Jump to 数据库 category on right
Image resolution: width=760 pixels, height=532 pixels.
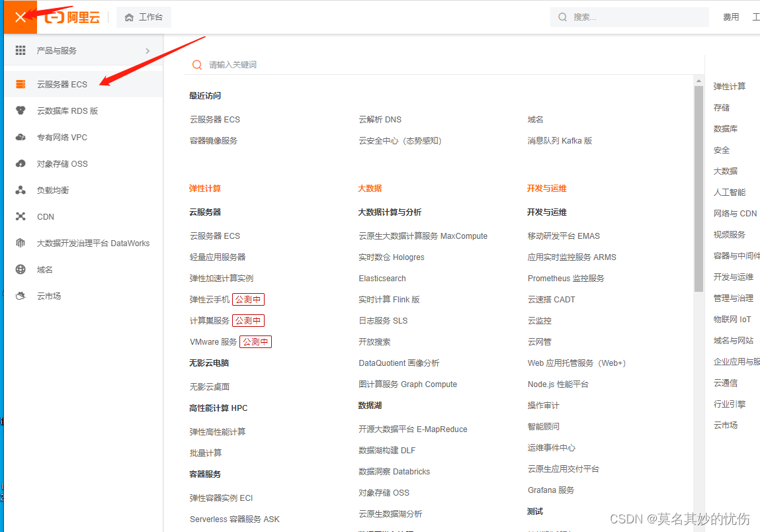pyautogui.click(x=726, y=128)
